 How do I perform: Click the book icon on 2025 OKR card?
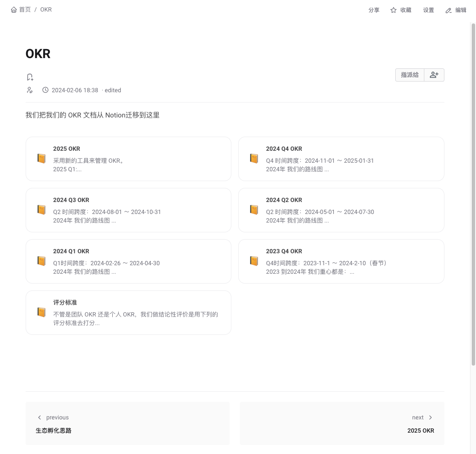41,158
